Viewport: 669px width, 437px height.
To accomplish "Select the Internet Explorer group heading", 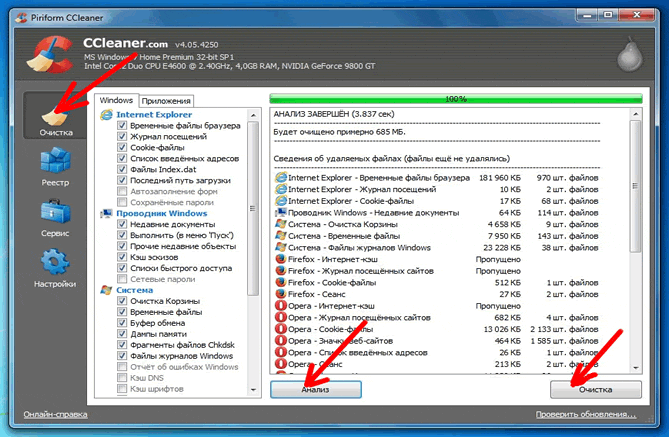I will (154, 114).
